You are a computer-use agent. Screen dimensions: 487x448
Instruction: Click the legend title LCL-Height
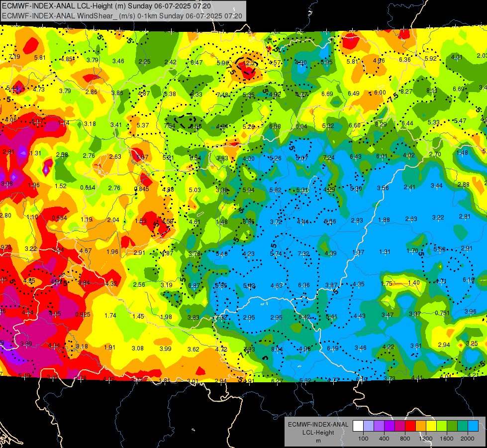[318, 433]
